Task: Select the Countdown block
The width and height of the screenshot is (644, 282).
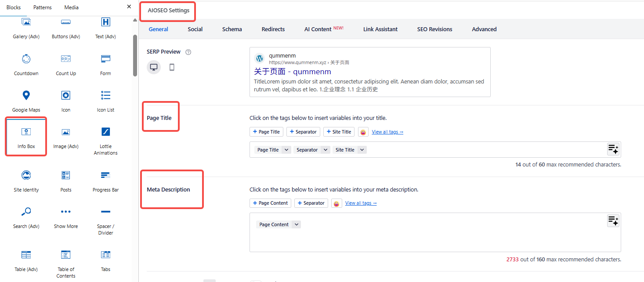Action: click(26, 64)
